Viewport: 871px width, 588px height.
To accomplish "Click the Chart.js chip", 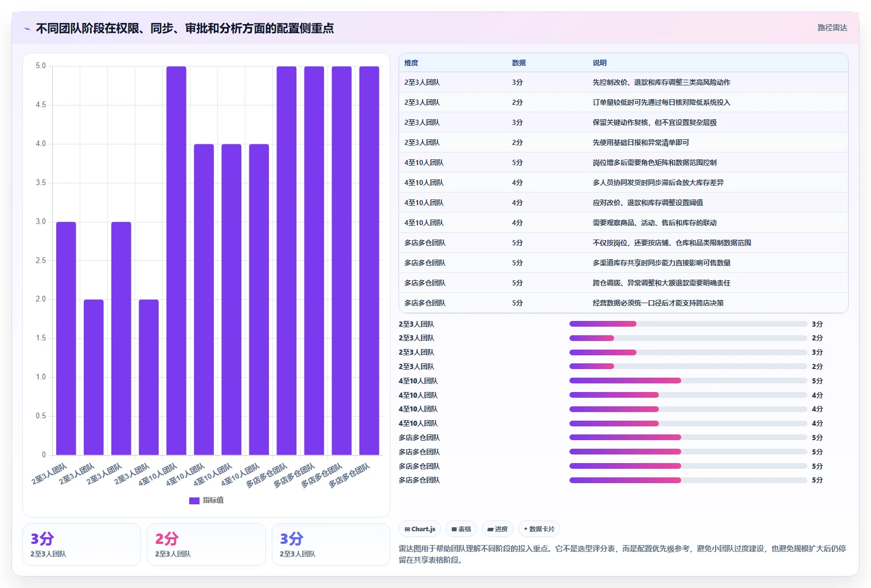I will pos(420,529).
